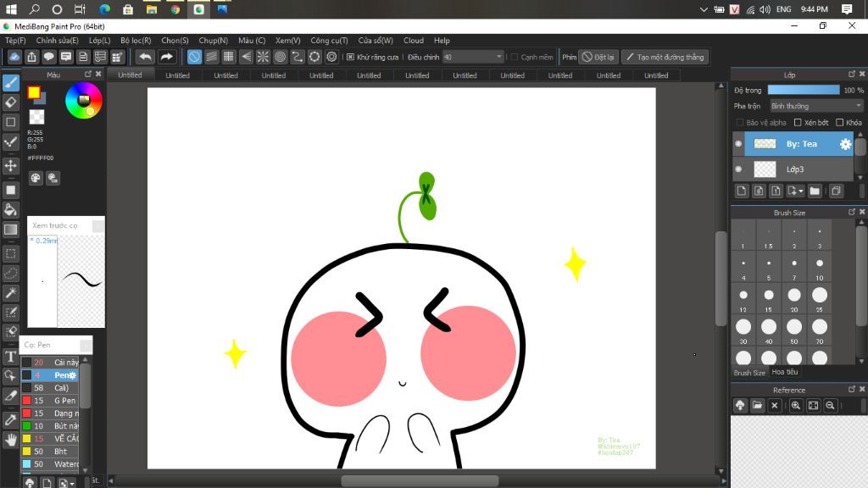Select the Lasso selection tool
This screenshot has width=868, height=488.
11,274
